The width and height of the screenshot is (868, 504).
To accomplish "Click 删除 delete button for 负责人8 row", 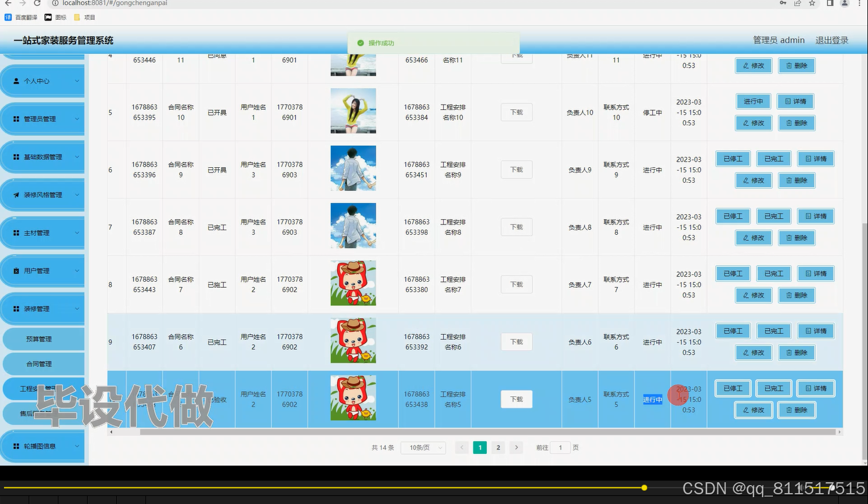I will 797,238.
